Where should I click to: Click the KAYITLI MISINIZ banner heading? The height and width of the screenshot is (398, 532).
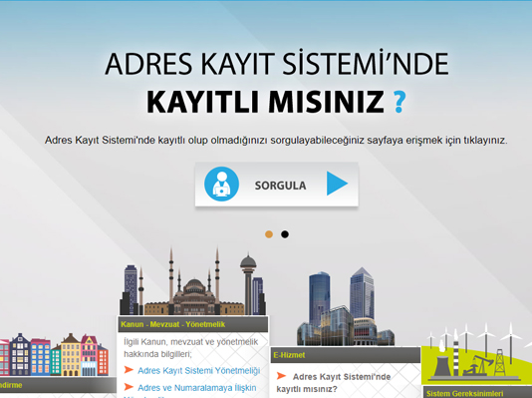pos(265,101)
